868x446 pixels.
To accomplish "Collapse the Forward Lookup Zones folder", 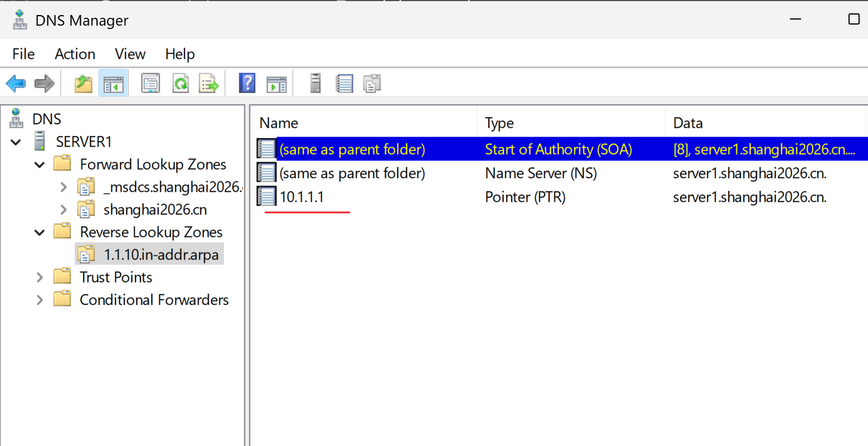I will coord(40,165).
